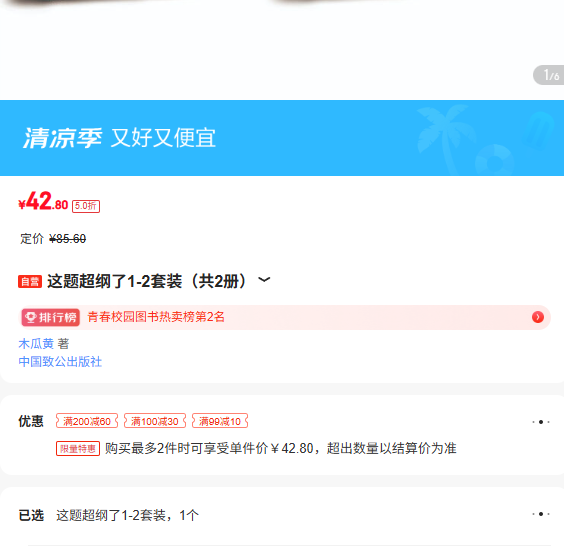This screenshot has height=554, width=564.
Task: Click the 购买最多2件 limited offer text
Action: (x=281, y=449)
